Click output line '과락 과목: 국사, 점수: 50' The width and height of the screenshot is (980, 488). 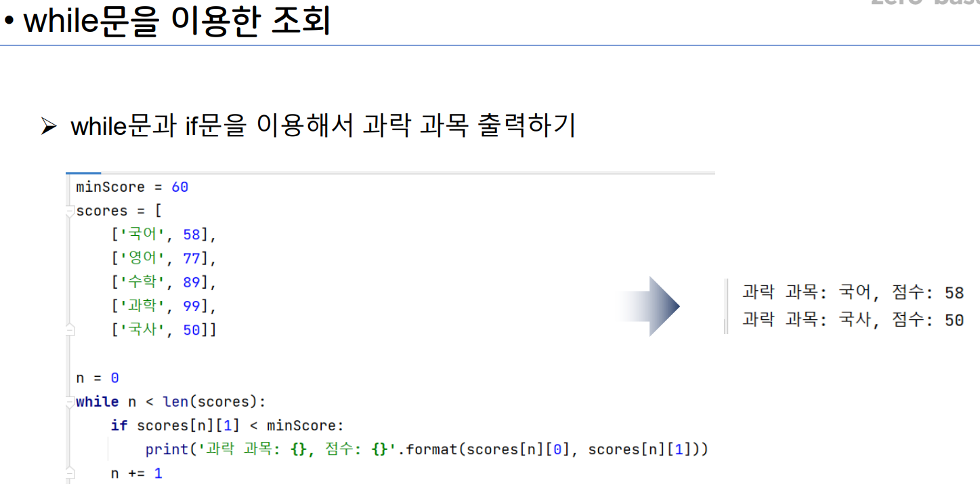pos(853,319)
